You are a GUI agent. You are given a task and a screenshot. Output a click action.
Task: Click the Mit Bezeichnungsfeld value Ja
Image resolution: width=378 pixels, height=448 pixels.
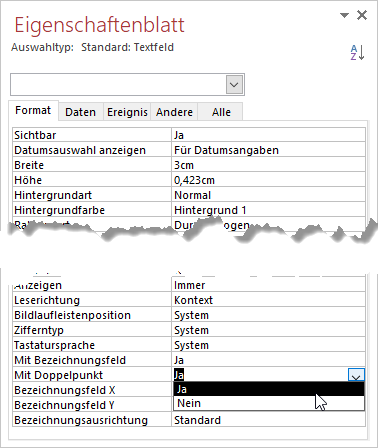[268, 360]
